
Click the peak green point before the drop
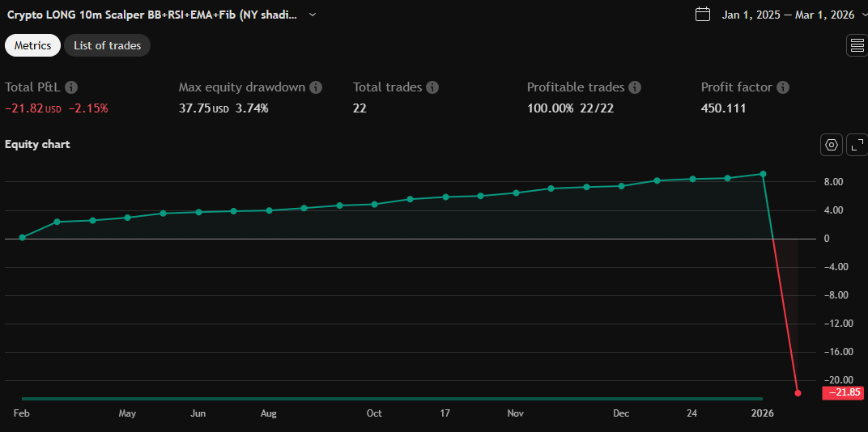763,174
